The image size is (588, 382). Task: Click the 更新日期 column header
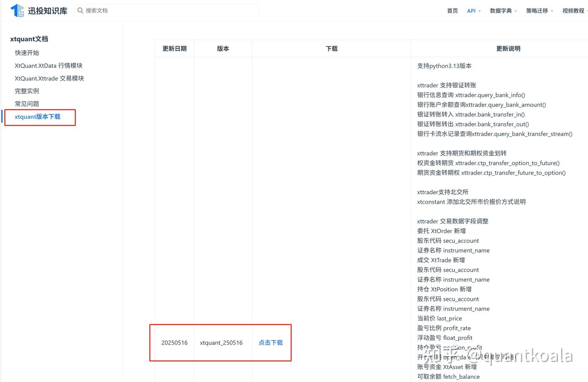[x=174, y=48]
